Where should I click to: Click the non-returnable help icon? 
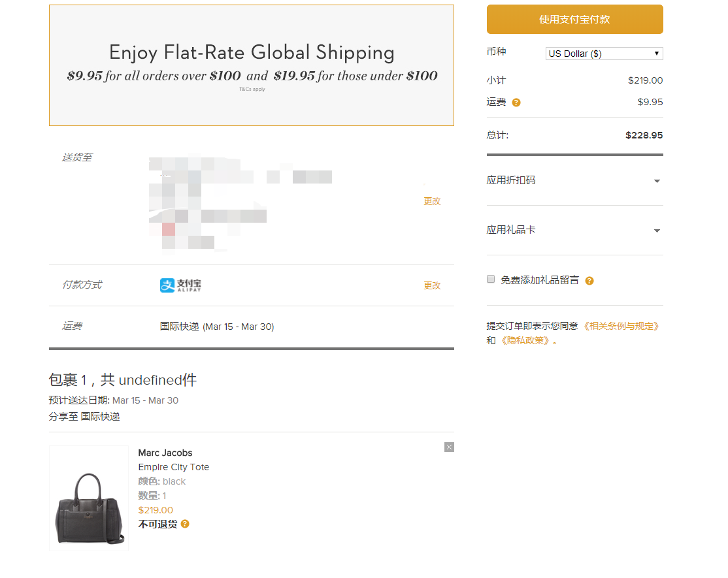(185, 524)
